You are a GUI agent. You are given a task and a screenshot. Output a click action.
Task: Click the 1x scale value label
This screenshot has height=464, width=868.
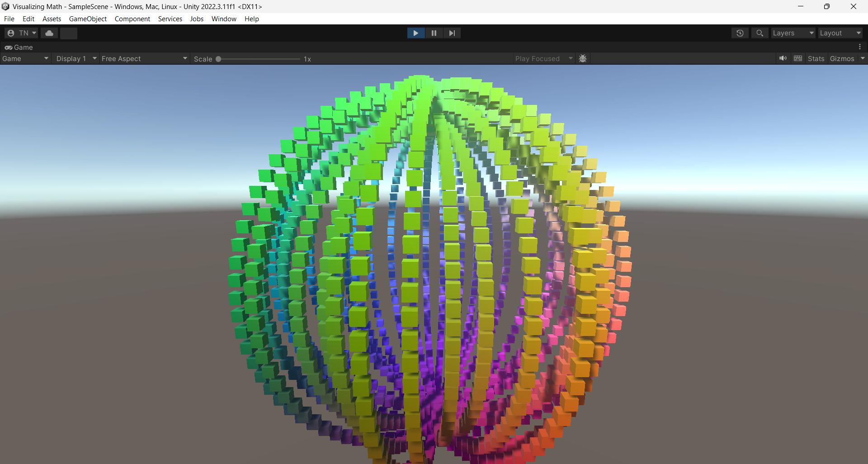click(307, 59)
